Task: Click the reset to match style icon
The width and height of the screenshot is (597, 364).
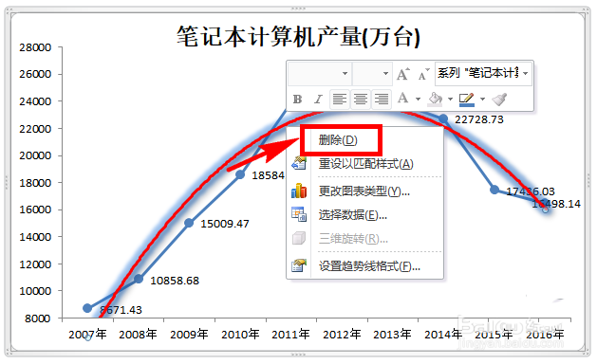Action: pyautogui.click(x=299, y=164)
